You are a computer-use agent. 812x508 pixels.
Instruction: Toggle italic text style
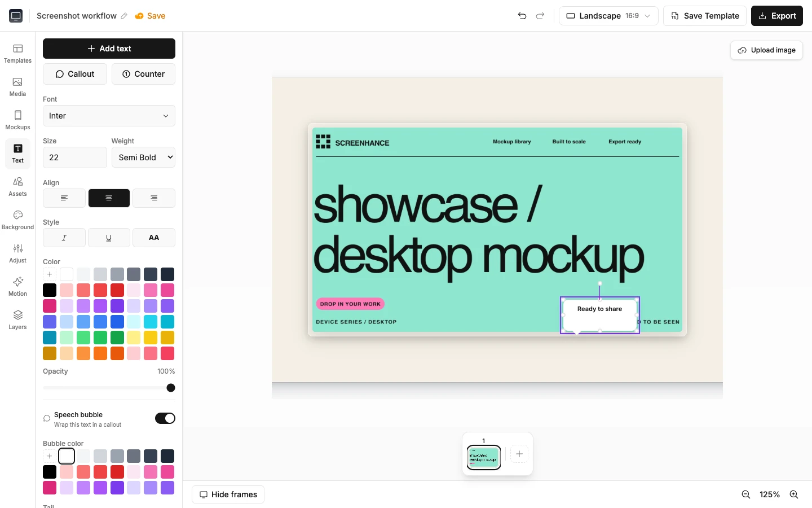coord(64,238)
